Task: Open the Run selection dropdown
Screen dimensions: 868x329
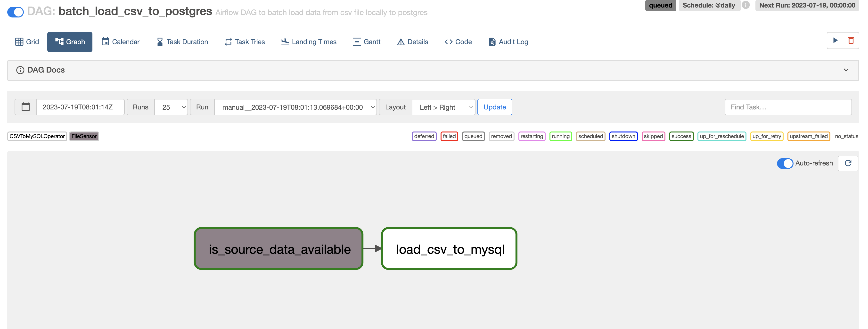Action: coord(295,107)
